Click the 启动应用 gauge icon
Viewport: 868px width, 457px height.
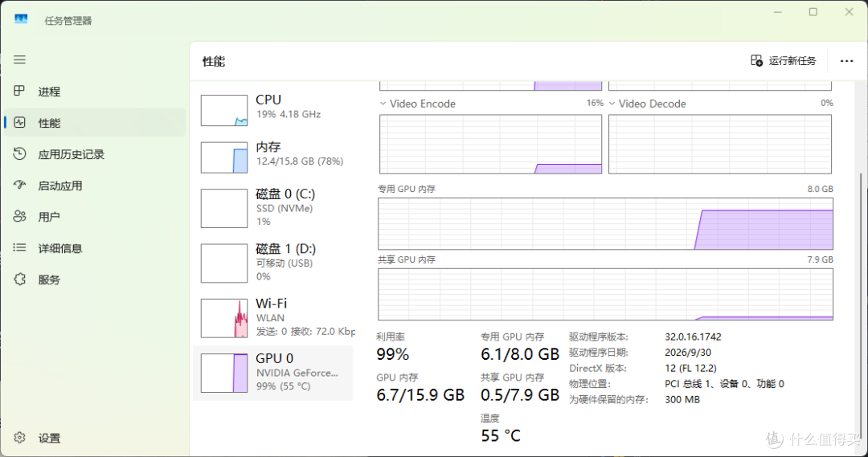pos(19,185)
